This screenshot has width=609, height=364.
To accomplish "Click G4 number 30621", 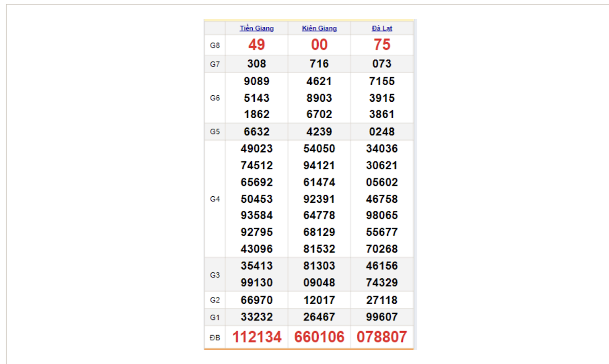I will 382,165.
